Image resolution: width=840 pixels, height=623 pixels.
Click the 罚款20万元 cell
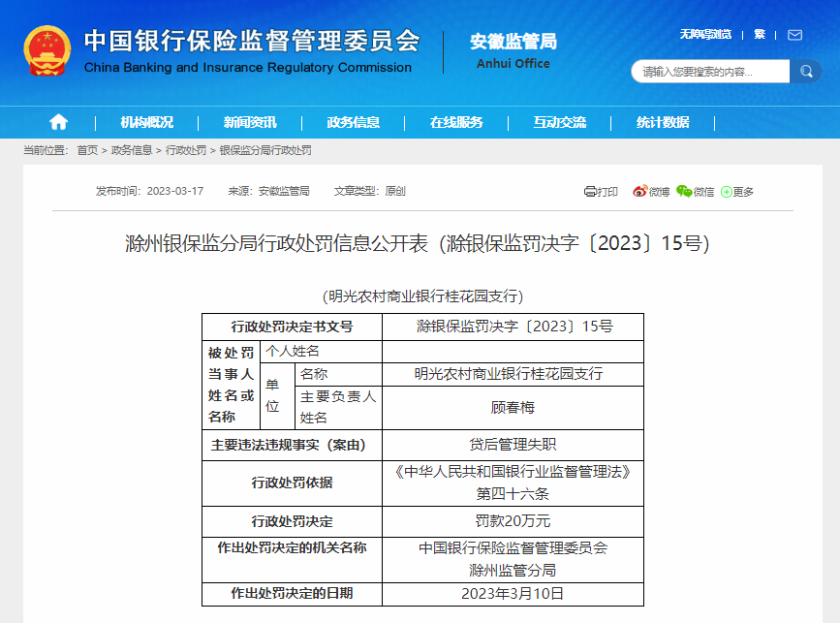coord(513,521)
